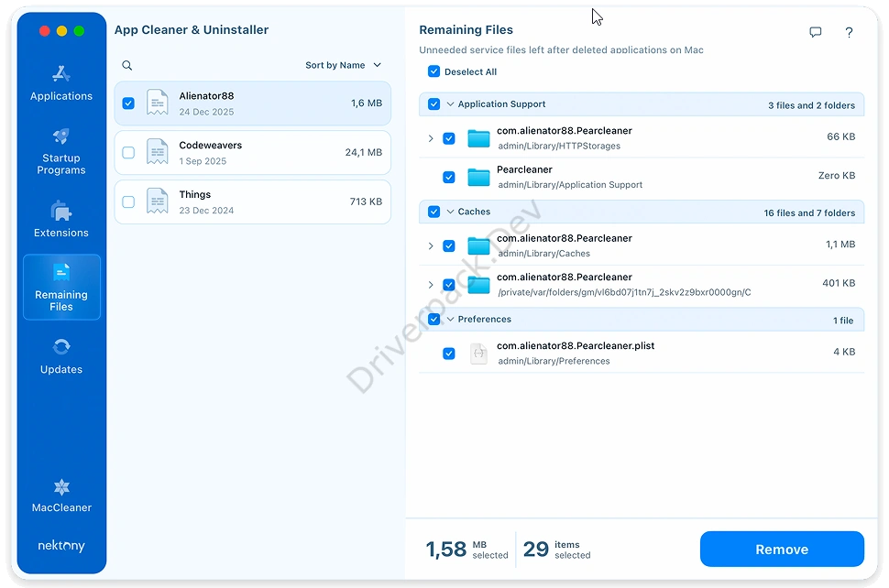
Task: Open the MacCleaner snowflake icon
Action: coord(61,487)
